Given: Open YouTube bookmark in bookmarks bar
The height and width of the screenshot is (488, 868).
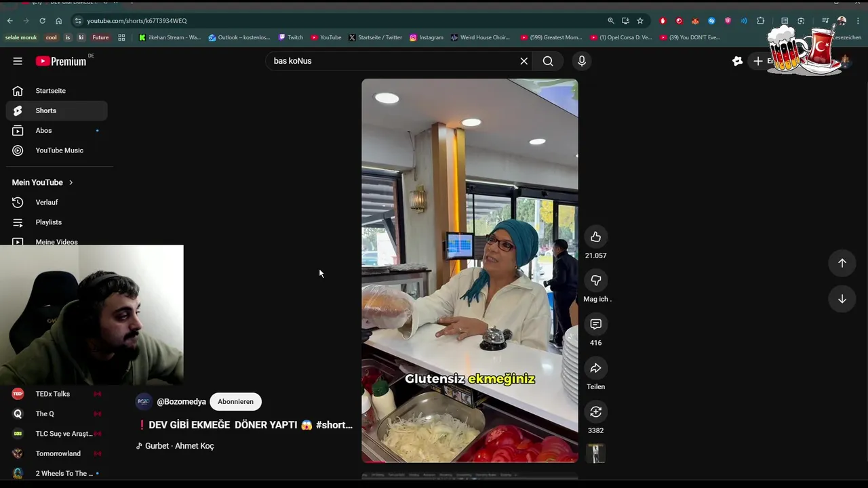Looking at the screenshot, I should pyautogui.click(x=326, y=38).
